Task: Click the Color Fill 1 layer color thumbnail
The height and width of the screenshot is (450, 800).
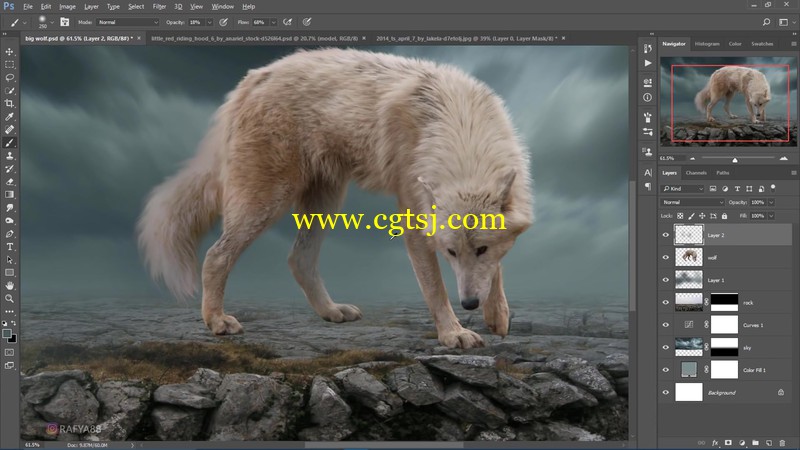Action: coord(689,370)
